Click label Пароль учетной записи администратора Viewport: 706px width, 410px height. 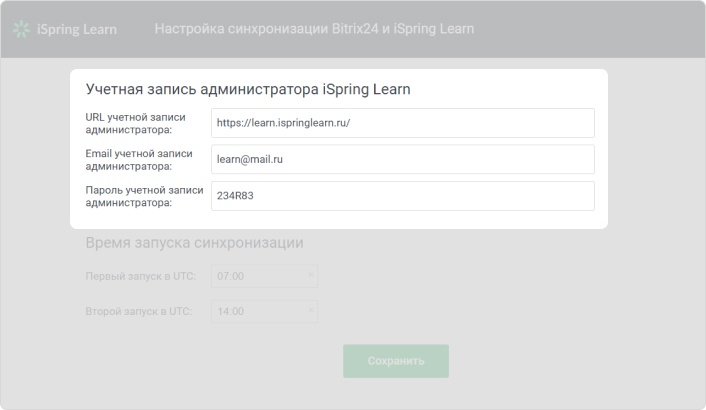tap(145, 196)
